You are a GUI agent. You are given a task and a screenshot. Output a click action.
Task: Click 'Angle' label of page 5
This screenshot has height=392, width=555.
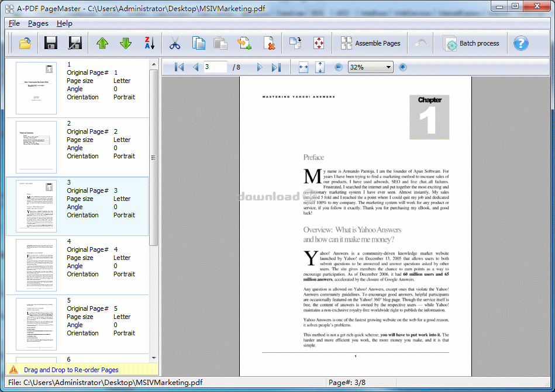pos(75,325)
